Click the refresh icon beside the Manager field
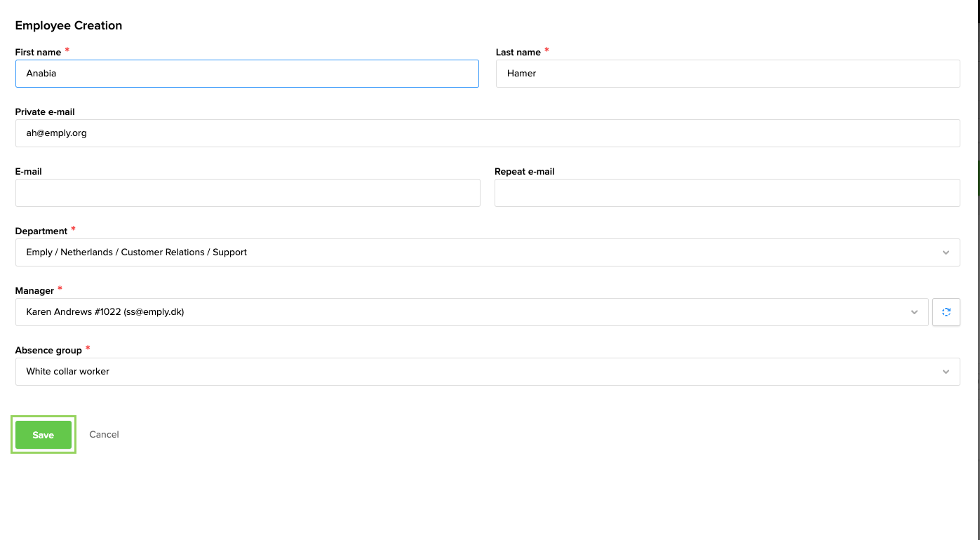The image size is (980, 540). tap(946, 311)
